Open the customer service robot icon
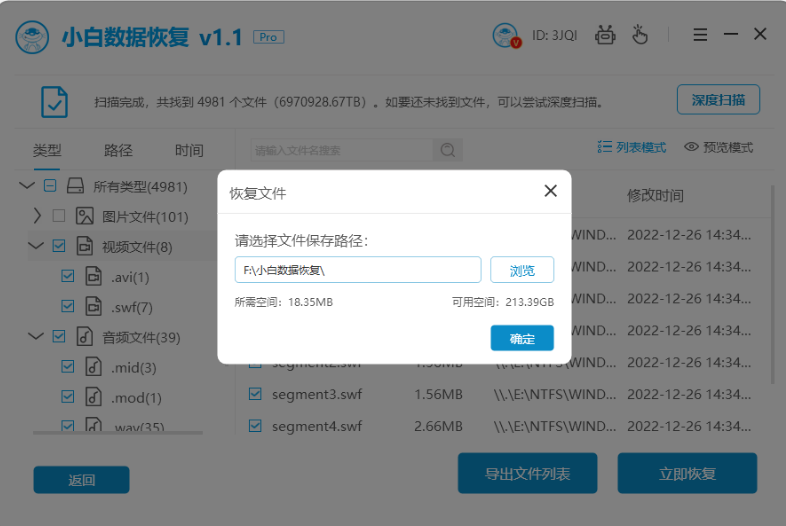This screenshot has height=526, width=786. pyautogui.click(x=605, y=35)
